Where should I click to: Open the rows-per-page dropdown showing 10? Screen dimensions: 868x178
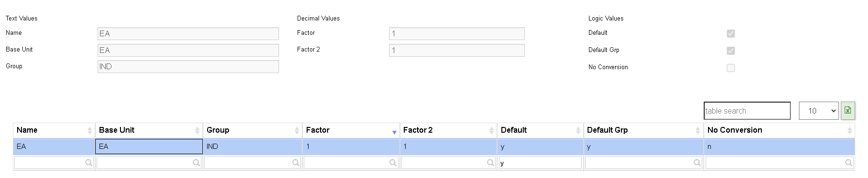pyautogui.click(x=819, y=111)
